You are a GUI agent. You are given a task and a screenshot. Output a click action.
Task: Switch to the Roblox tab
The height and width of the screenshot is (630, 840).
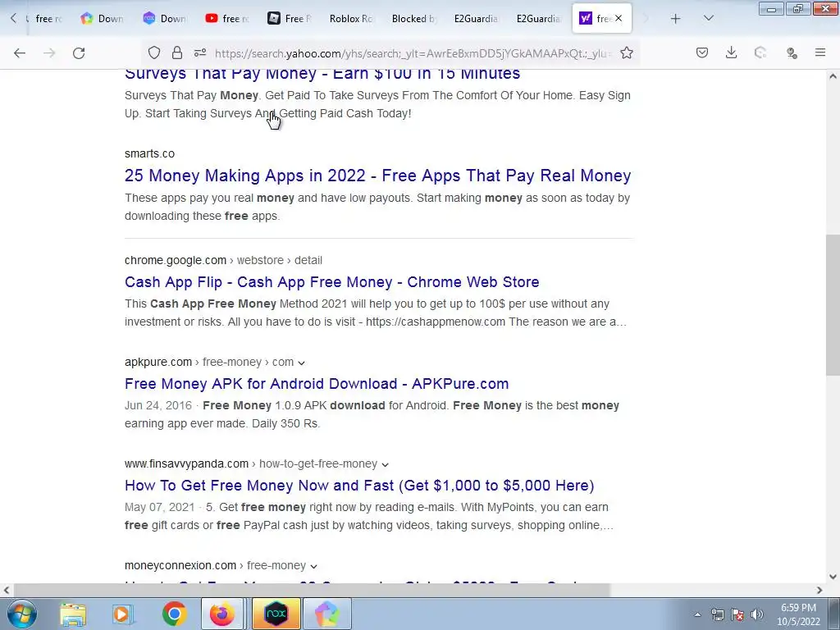351,19
